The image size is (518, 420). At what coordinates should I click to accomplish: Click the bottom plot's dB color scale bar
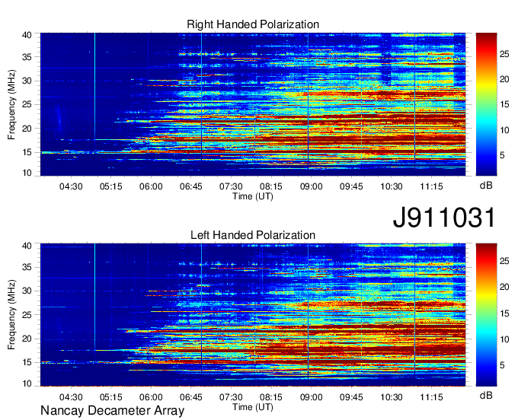click(486, 315)
